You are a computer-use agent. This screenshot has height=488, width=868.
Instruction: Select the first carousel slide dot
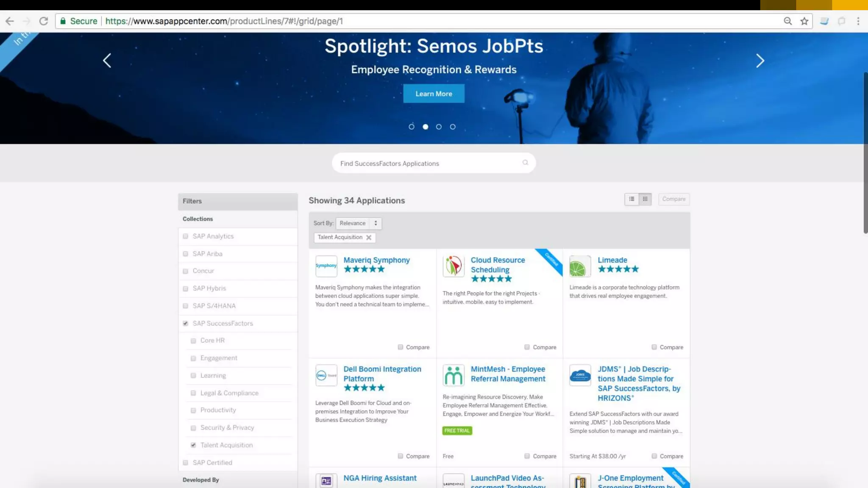click(411, 127)
